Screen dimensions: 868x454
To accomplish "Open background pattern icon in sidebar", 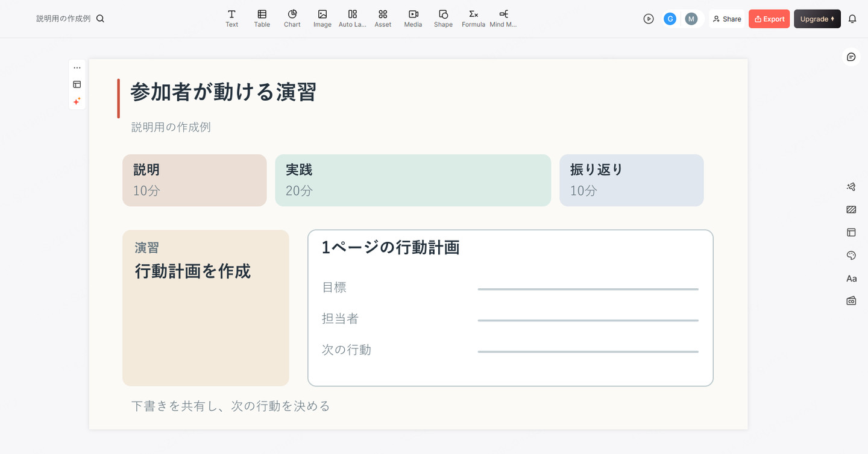I will (851, 210).
